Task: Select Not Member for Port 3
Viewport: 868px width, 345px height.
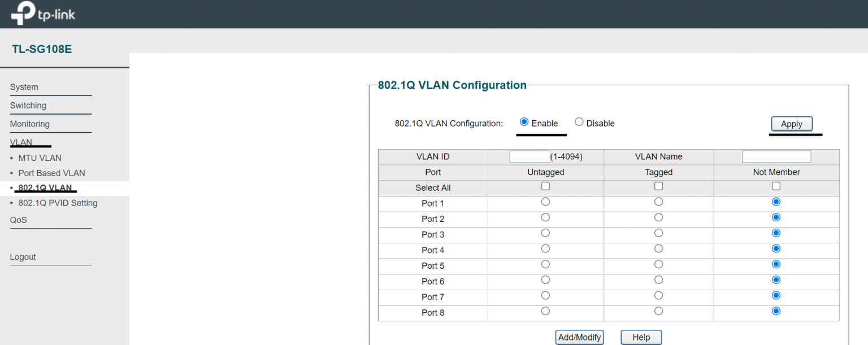Action: (x=776, y=233)
